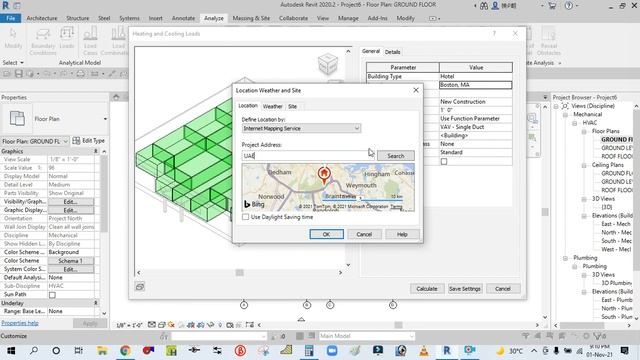The image size is (640, 360).
Task: Click the Save icon in the quick access toolbar
Action: point(19,74)
